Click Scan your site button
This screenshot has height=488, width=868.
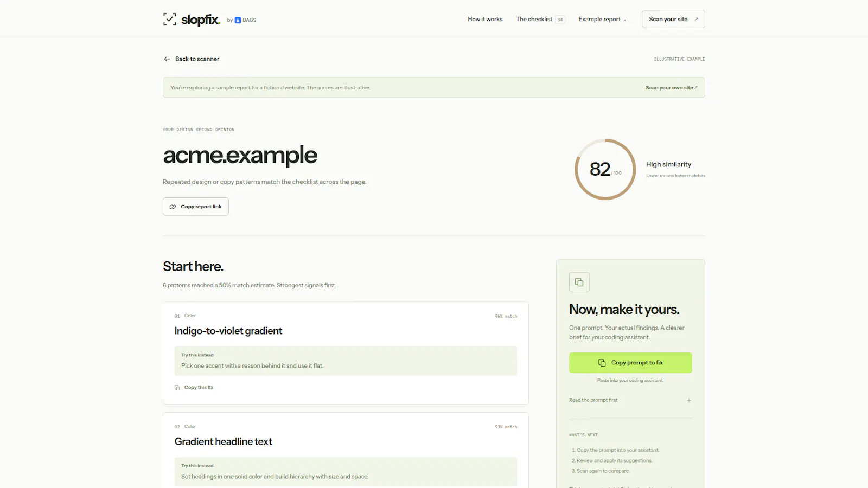click(673, 19)
